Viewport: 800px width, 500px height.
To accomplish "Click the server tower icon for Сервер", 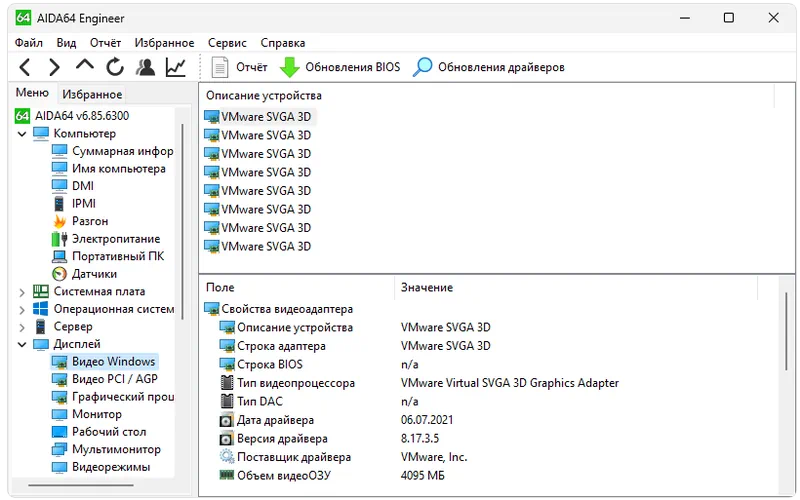I will 41,327.
